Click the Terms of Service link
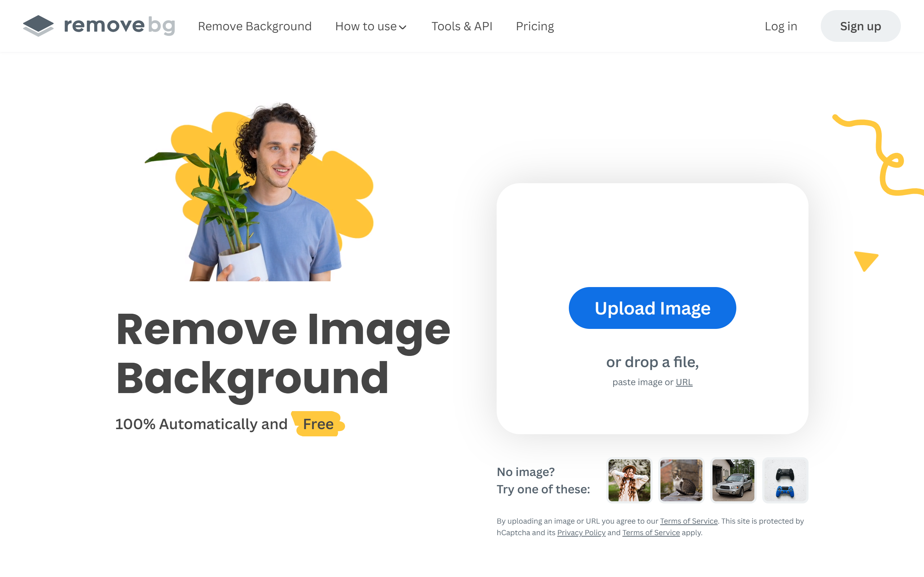The width and height of the screenshot is (924, 577). [689, 521]
